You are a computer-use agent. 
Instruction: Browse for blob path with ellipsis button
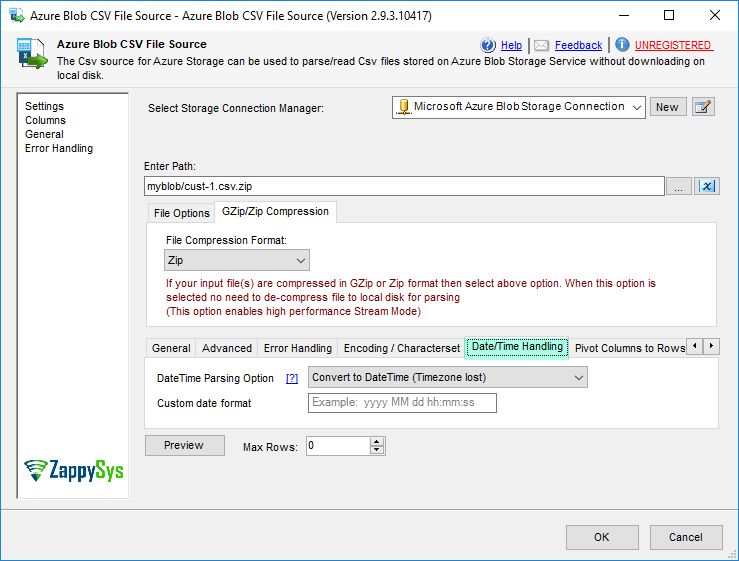[678, 186]
